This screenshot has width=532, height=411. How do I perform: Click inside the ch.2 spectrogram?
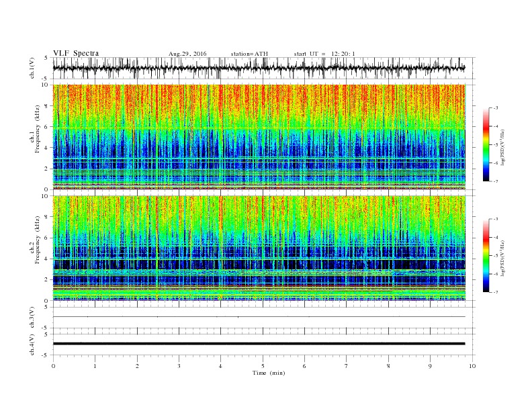pos(259,248)
